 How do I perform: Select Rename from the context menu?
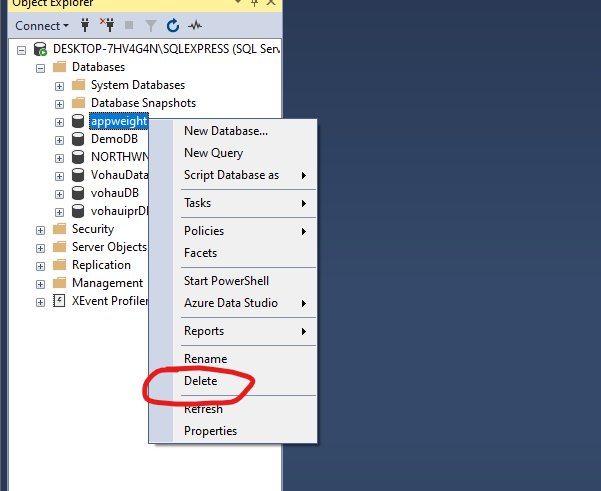205,359
